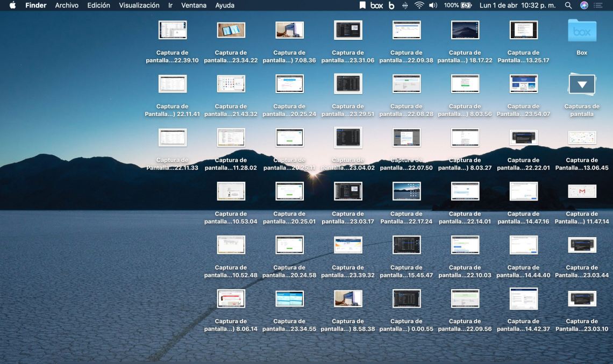Select the Gmail screenshot ending in 11.47.14
Screen dimensions: 613x364
click(x=582, y=191)
